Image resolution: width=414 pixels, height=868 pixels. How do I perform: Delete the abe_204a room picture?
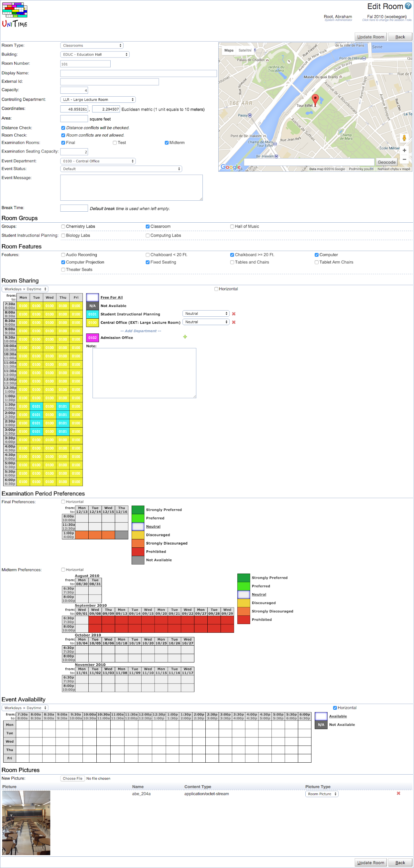pos(398,793)
